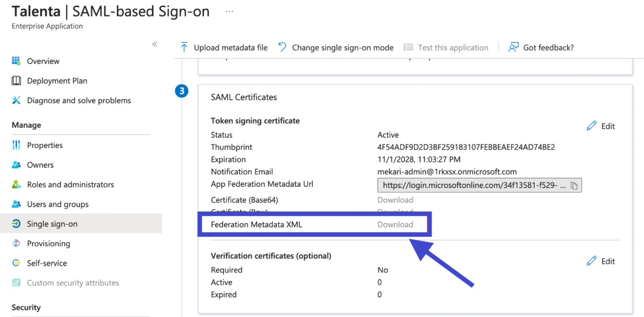Click the Verification certificates (optional) heading

271,256
